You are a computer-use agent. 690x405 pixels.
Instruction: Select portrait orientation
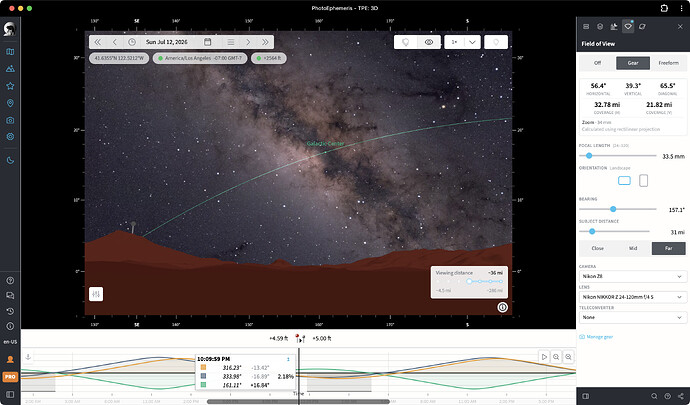[643, 180]
